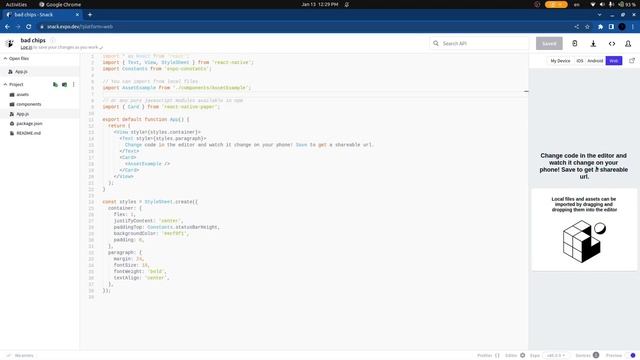
Task: Click the user account icon
Action: [628, 43]
